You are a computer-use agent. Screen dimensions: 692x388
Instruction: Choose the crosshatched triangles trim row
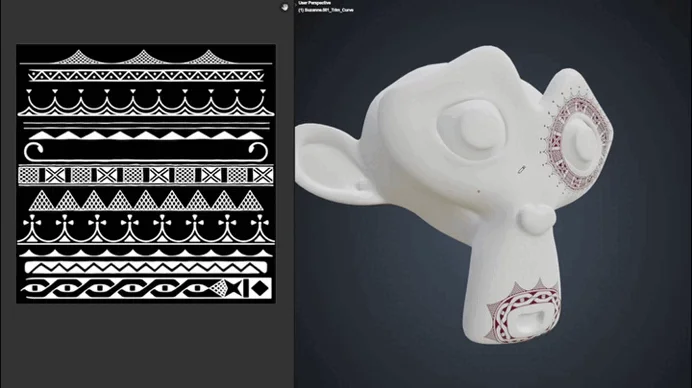(146, 200)
